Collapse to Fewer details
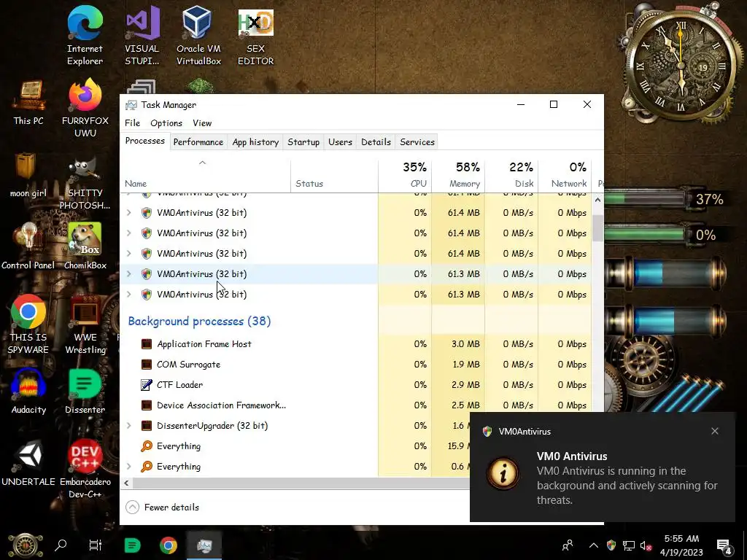Viewport: 747px width, 560px height. click(x=163, y=507)
